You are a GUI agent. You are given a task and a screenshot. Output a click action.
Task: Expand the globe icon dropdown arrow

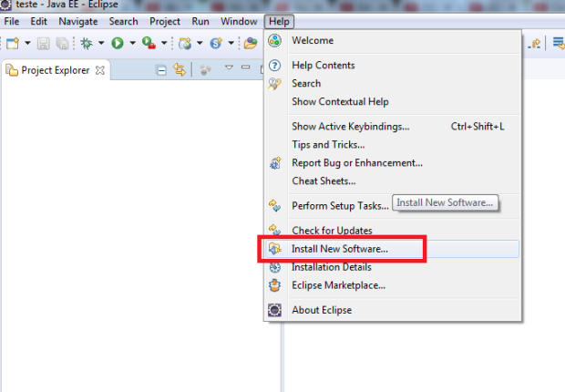click(x=200, y=43)
